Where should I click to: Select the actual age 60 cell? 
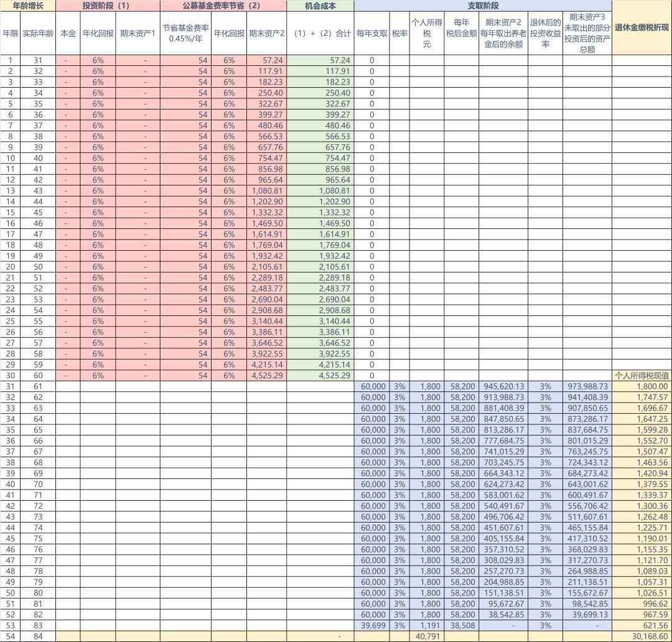(x=38, y=375)
